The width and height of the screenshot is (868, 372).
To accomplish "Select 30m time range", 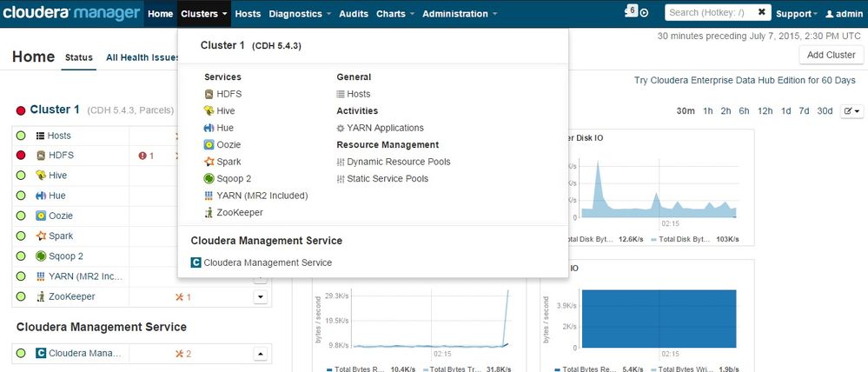I will (x=686, y=111).
